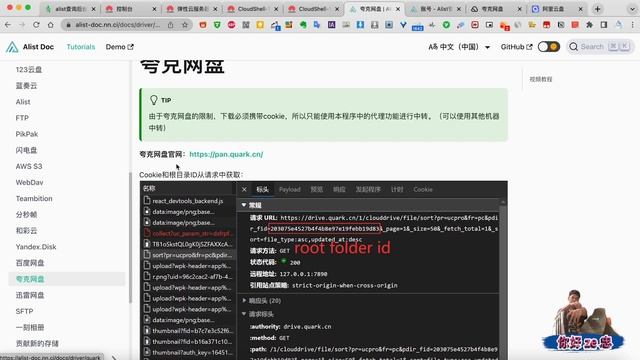Select PikPak in the sidebar
Image resolution: width=640 pixels, height=360 pixels.
pyautogui.click(x=27, y=134)
